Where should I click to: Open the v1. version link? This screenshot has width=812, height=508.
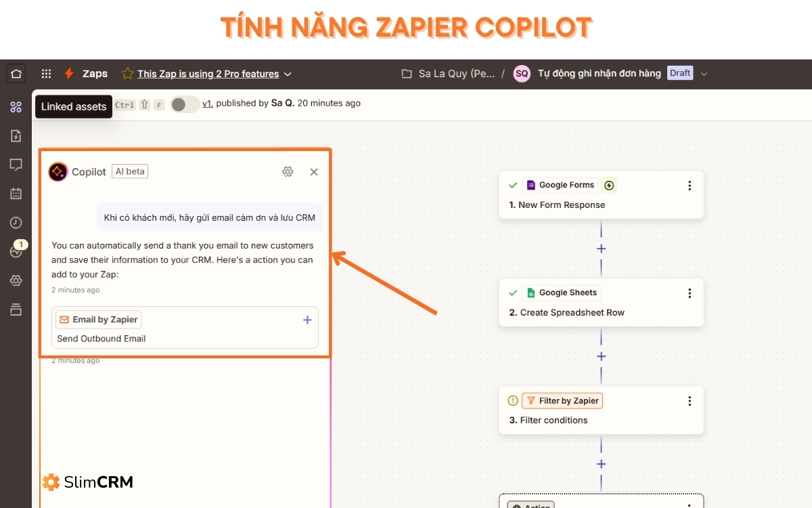[208, 104]
